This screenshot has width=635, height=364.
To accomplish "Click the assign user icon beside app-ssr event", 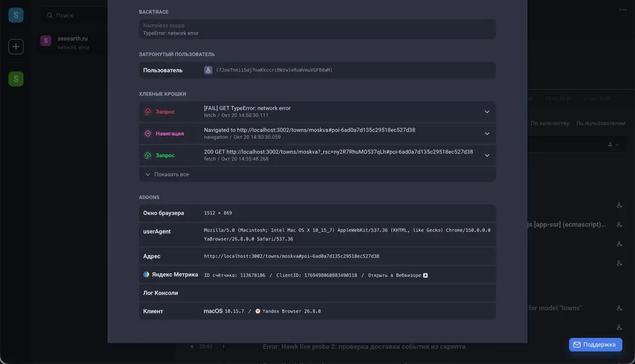I will click(620, 225).
